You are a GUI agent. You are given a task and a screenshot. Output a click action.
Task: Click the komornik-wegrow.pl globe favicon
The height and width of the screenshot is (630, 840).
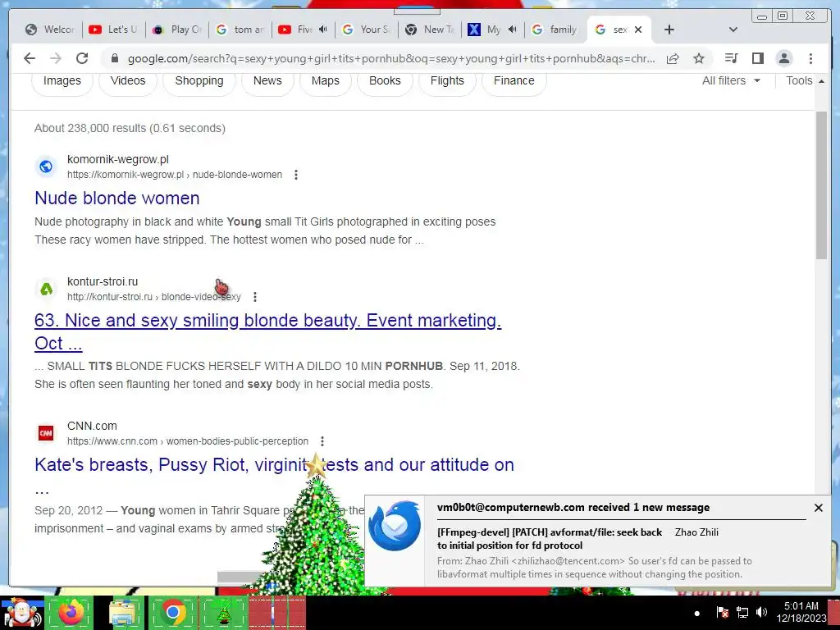46,167
